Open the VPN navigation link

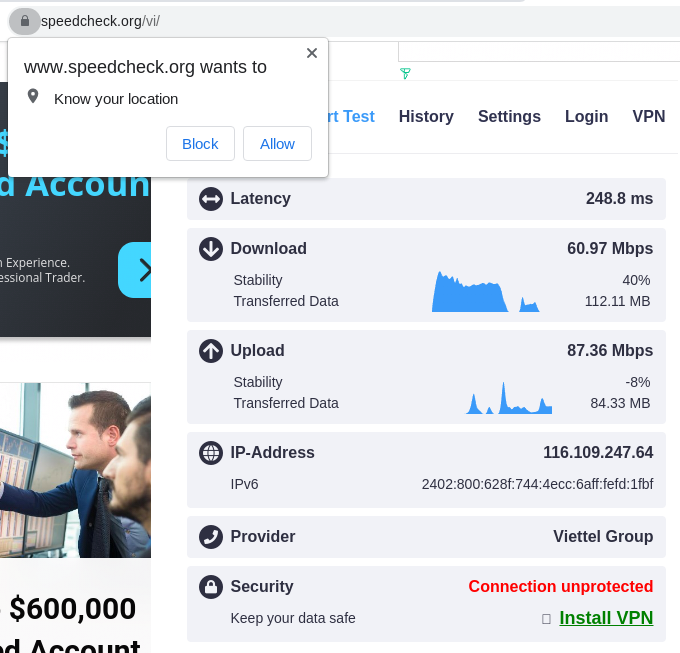pyautogui.click(x=649, y=117)
